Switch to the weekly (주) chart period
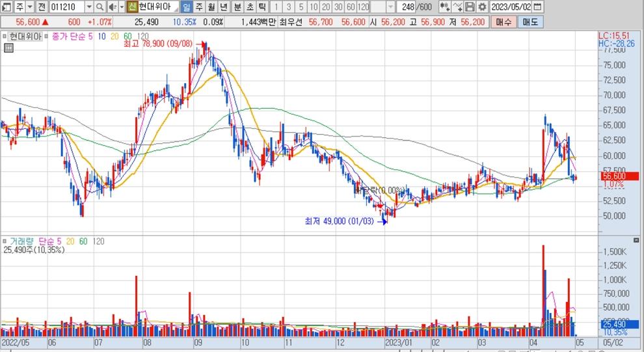Screen dimensions: 644x352 tap(199, 7)
